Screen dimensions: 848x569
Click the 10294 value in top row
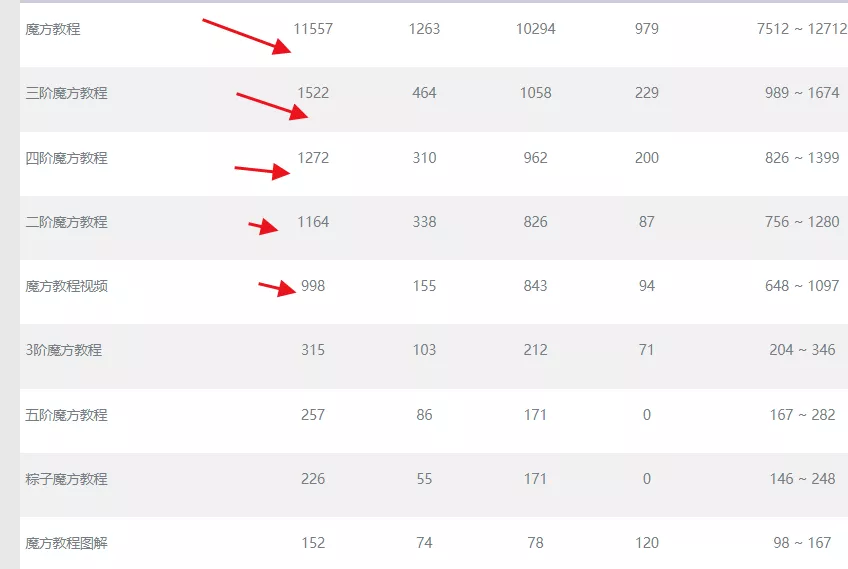tap(535, 29)
